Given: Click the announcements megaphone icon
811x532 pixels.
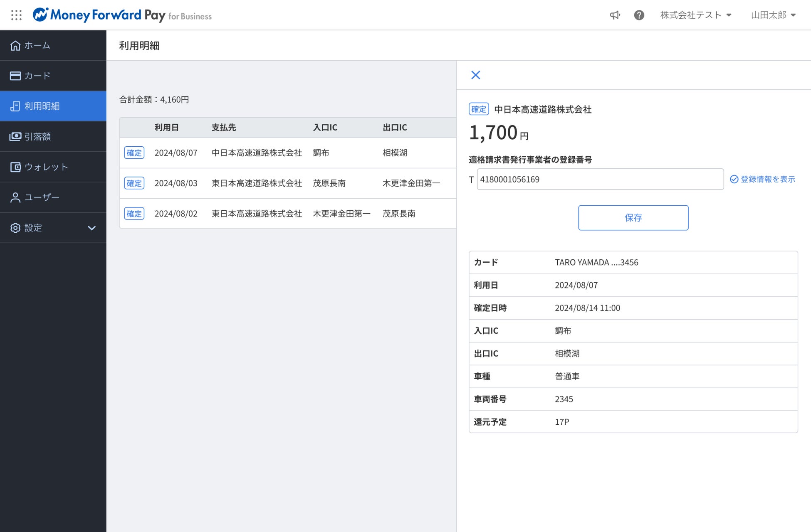Looking at the screenshot, I should 615,15.
